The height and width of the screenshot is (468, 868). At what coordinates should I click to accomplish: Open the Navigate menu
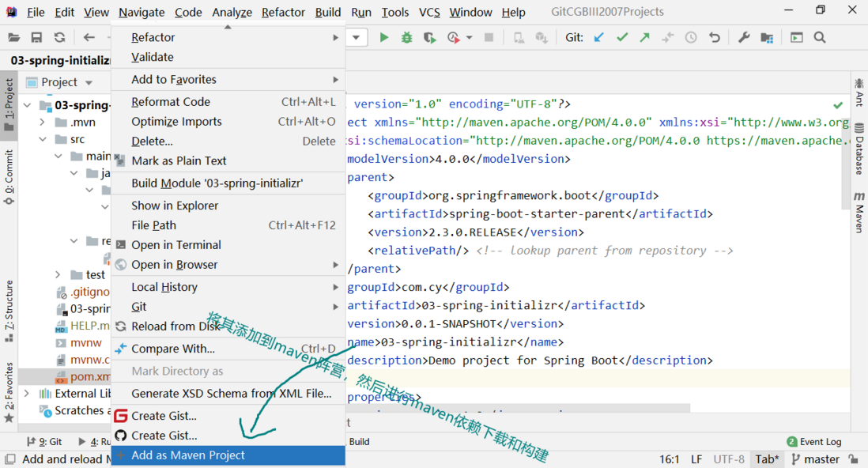[142, 12]
